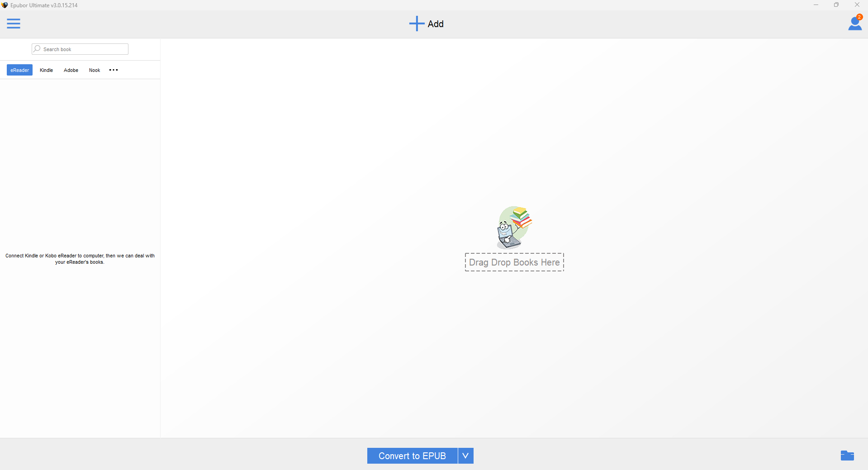The width and height of the screenshot is (868, 470).
Task: Focus the Search book field
Action: coord(80,49)
